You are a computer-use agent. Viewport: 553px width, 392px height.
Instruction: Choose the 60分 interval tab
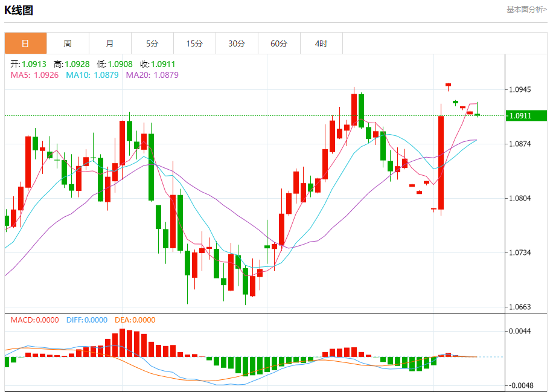[280, 43]
